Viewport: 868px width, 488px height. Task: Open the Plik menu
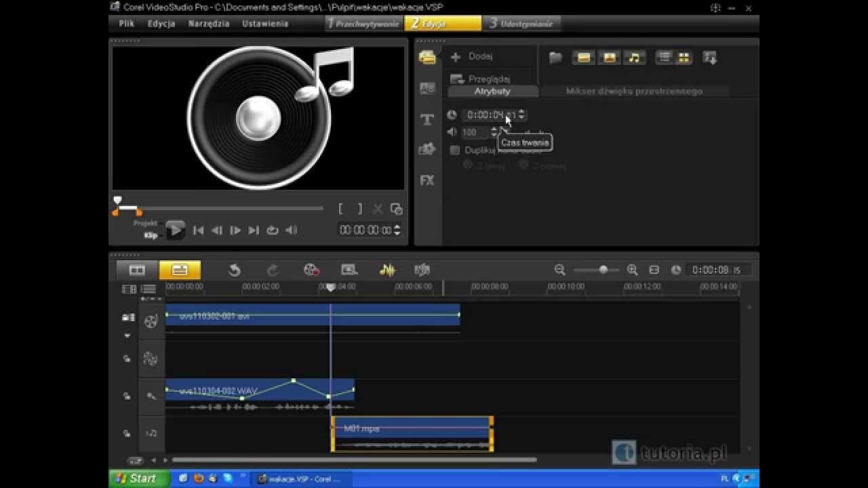point(127,23)
